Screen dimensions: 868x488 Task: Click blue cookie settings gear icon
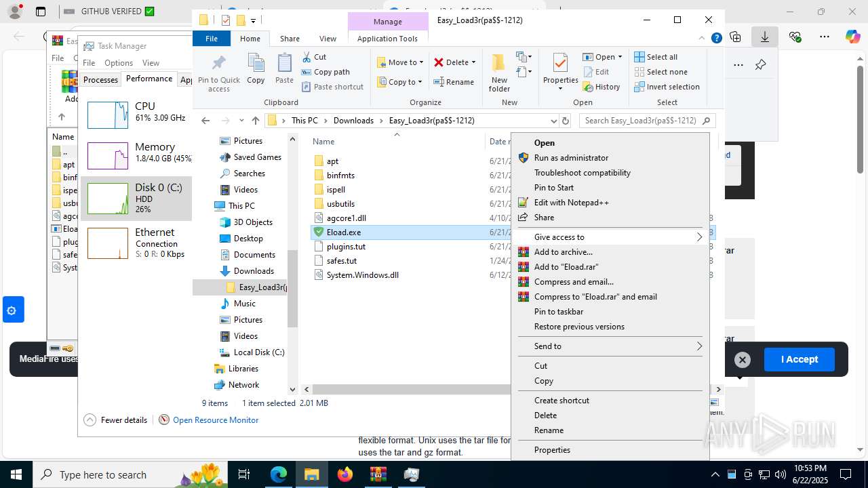click(11, 310)
